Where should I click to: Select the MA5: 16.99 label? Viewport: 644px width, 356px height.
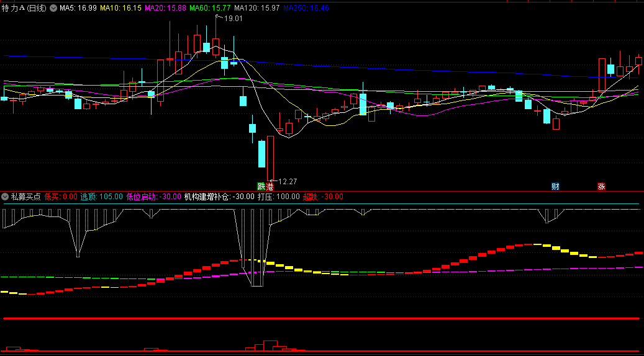coord(78,8)
